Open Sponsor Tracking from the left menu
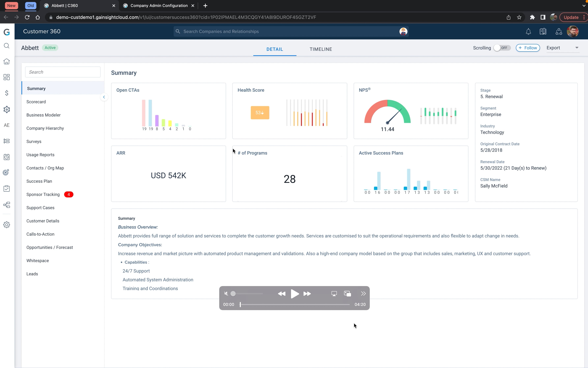The image size is (588, 368). point(43,194)
